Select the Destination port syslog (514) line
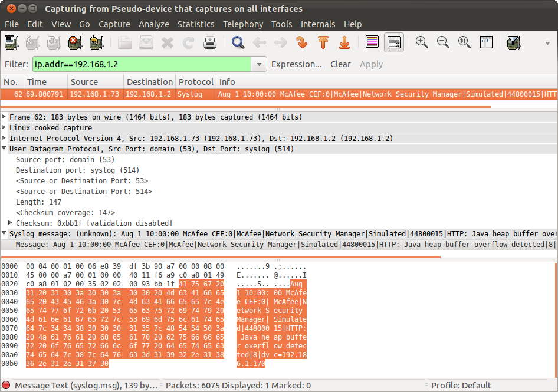This screenshot has height=392, width=558. (78, 170)
